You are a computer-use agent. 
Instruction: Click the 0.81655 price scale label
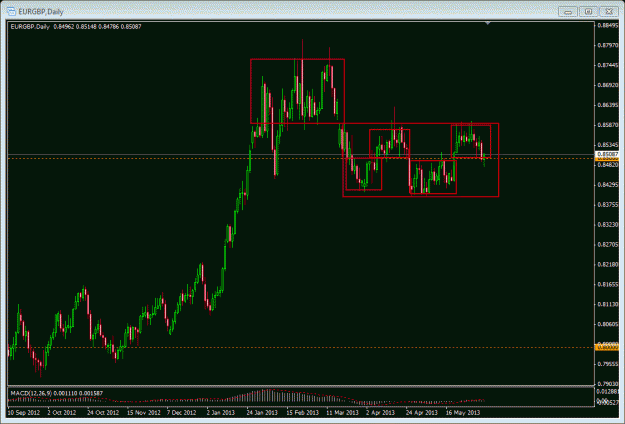coord(607,285)
